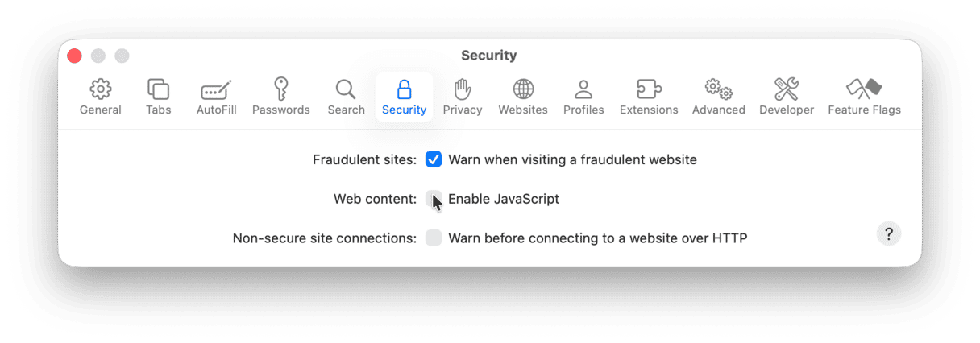Open the General settings gear icon
The height and width of the screenshot is (343, 980).
click(x=101, y=89)
